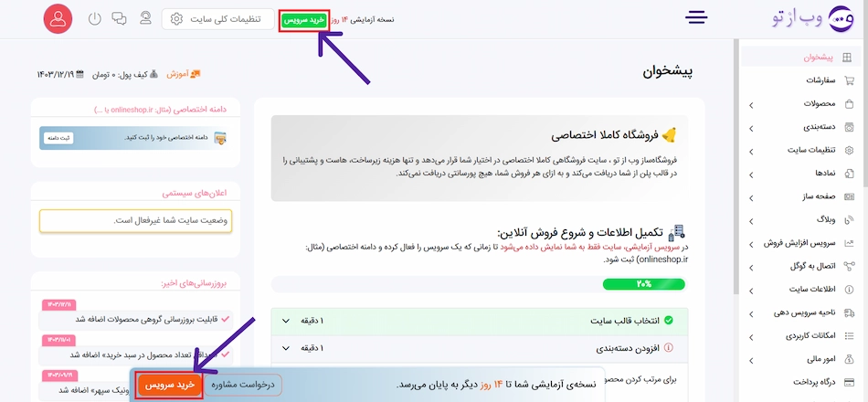The image size is (868, 402).
Task: Open تنظیمات کلی سایت button
Action: point(218,19)
